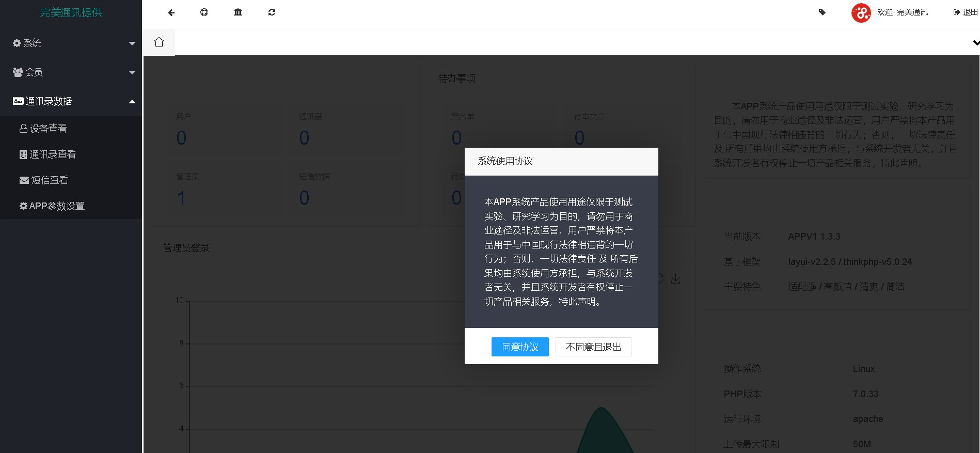This screenshot has width=980, height=453.
Task: Click the 待办事项 panel heading
Action: pos(457,79)
